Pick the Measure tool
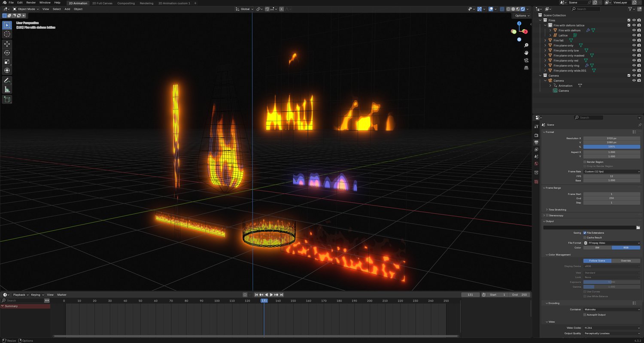Screen dimensions: 644x343 coord(7,89)
